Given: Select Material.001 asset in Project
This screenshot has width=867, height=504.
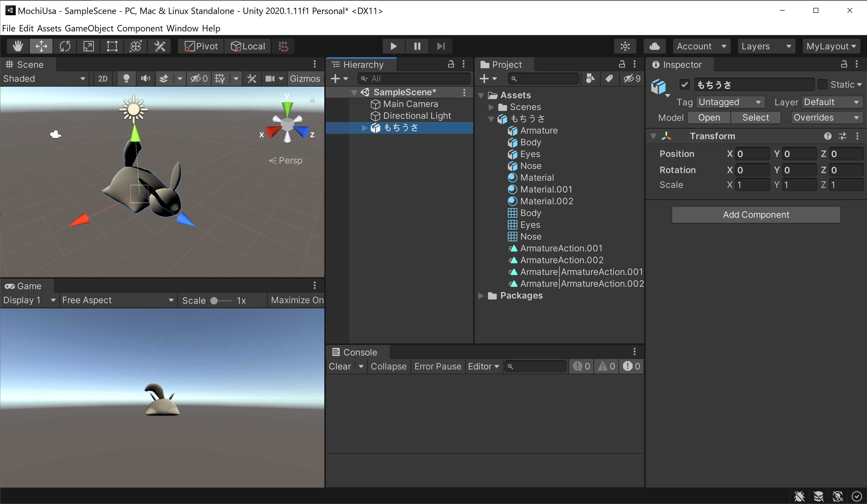Looking at the screenshot, I should (x=546, y=190).
